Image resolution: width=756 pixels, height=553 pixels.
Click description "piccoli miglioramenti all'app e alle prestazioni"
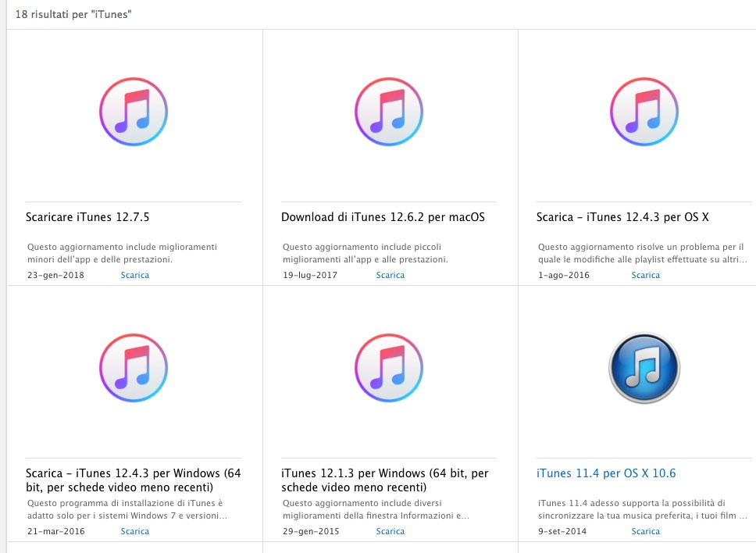pos(366,253)
